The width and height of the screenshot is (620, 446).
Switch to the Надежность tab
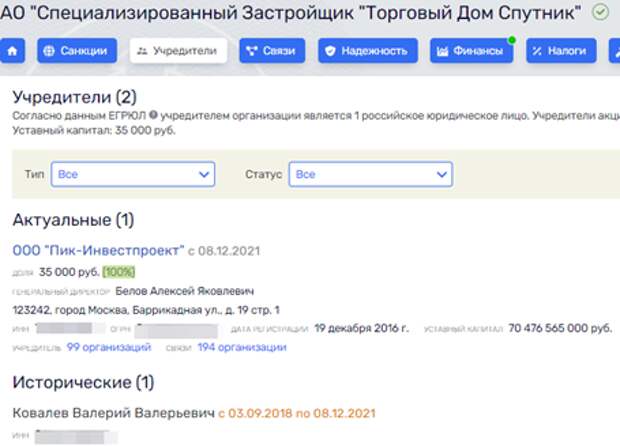368,51
